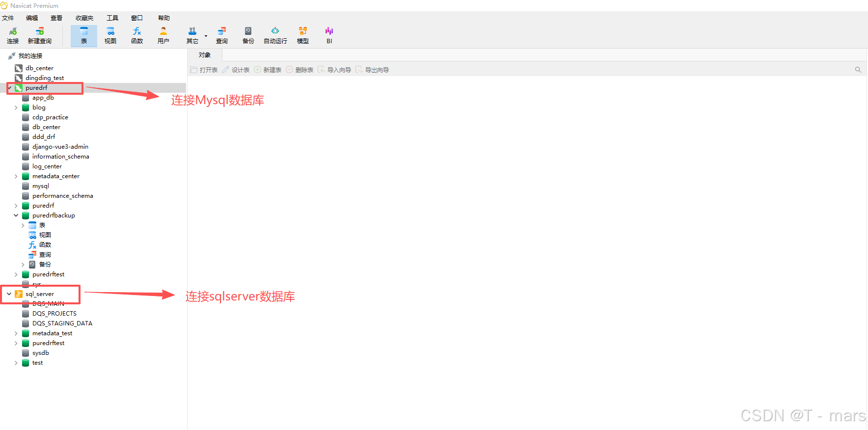Open the 窗口 menu
The width and height of the screenshot is (868, 430).
click(x=137, y=18)
